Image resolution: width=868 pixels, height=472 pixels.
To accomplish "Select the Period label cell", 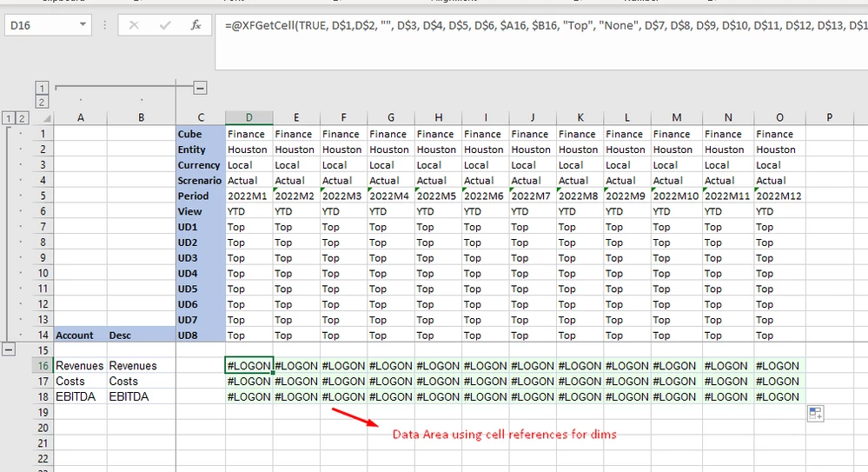I will [x=201, y=196].
